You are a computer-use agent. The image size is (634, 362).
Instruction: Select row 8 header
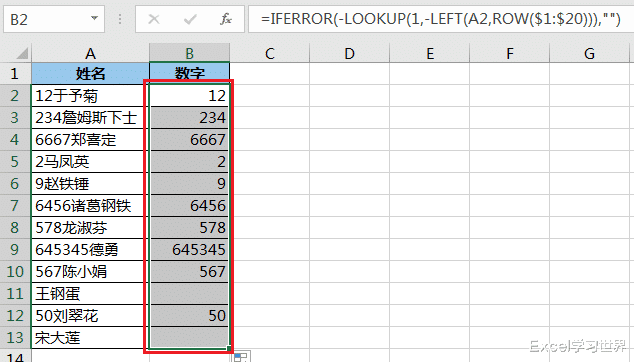[15, 228]
